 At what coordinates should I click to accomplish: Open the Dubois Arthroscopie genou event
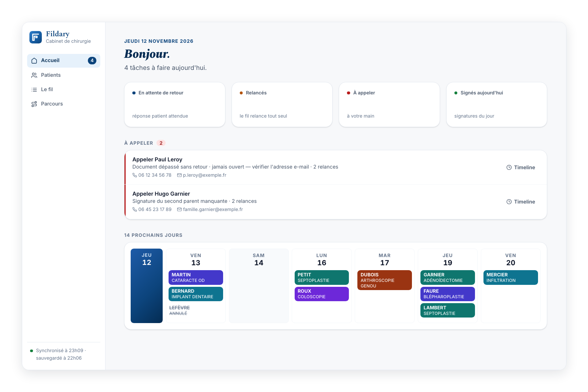[x=384, y=280]
